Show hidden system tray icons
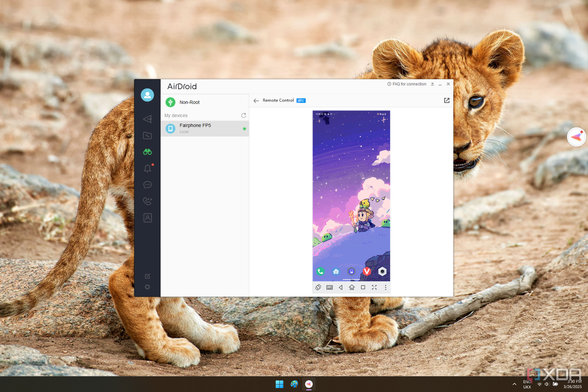The image size is (588, 392). (x=514, y=384)
